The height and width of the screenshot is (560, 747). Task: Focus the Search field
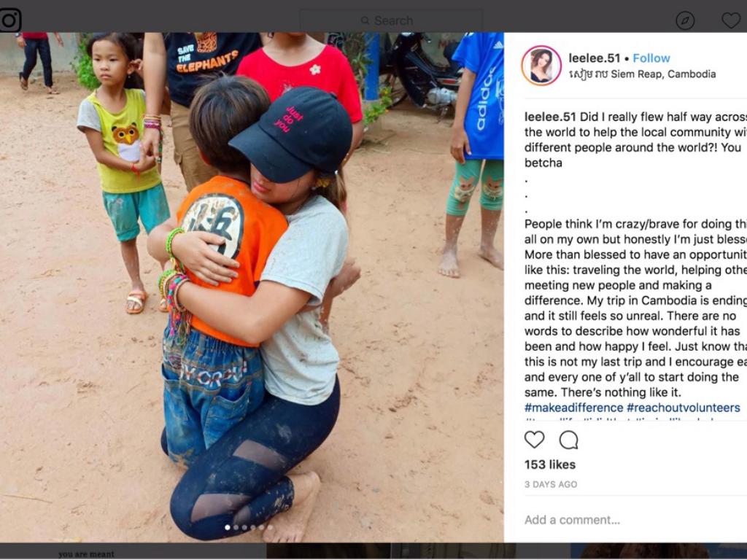(x=391, y=20)
